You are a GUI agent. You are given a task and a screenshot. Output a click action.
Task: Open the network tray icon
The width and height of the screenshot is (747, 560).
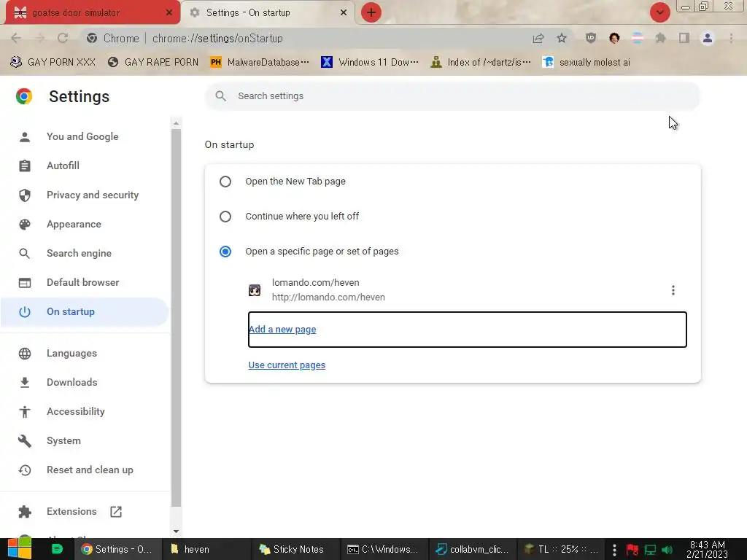[x=650, y=550]
